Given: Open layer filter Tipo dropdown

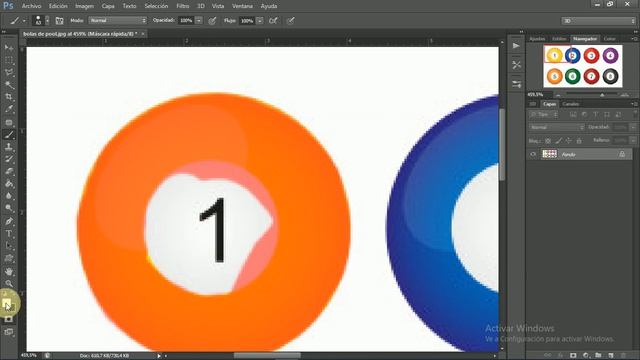Looking at the screenshot, I should [x=544, y=115].
